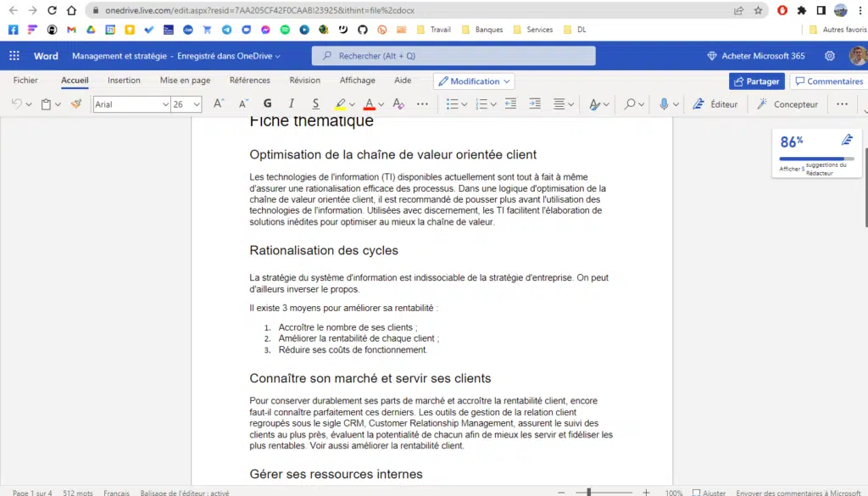Switch to the Insertion tab

tap(124, 81)
